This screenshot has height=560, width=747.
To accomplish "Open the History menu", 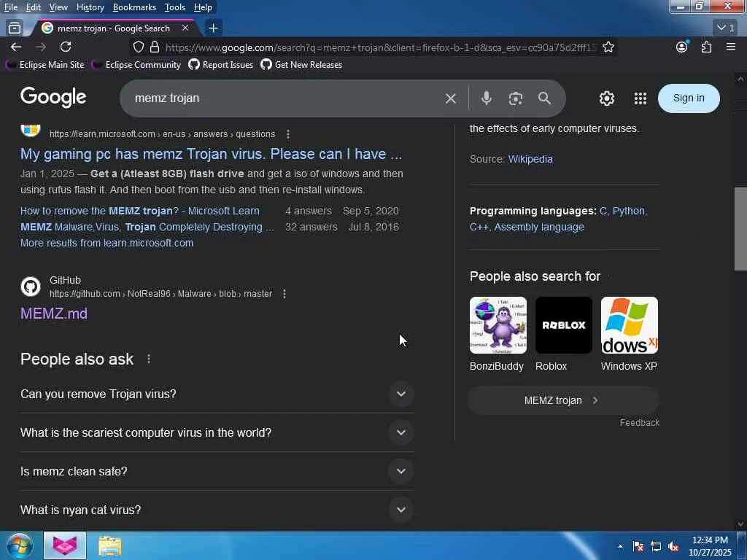I will pos(90,7).
